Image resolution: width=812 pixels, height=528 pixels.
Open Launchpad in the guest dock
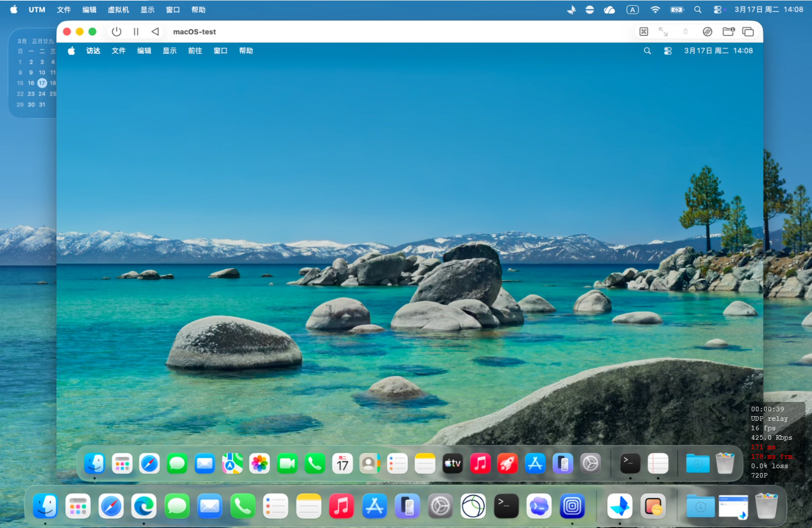122,463
